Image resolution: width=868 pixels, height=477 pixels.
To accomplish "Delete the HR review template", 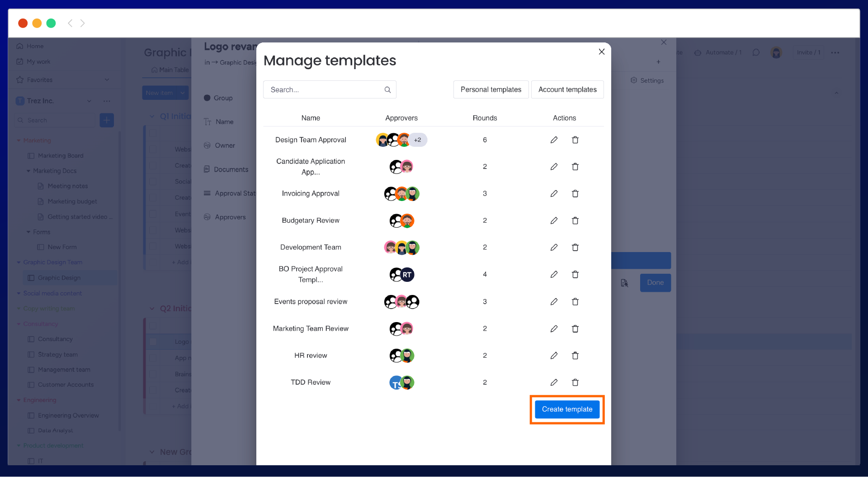I will coord(575,355).
